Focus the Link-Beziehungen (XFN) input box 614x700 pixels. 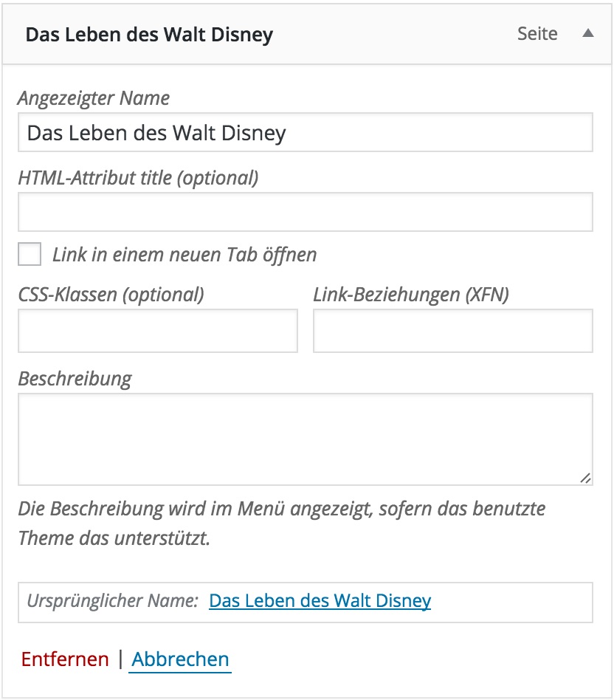(452, 331)
